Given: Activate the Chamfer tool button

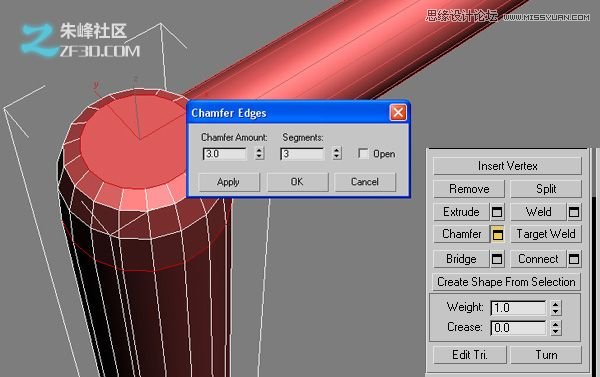Looking at the screenshot, I should tap(461, 234).
